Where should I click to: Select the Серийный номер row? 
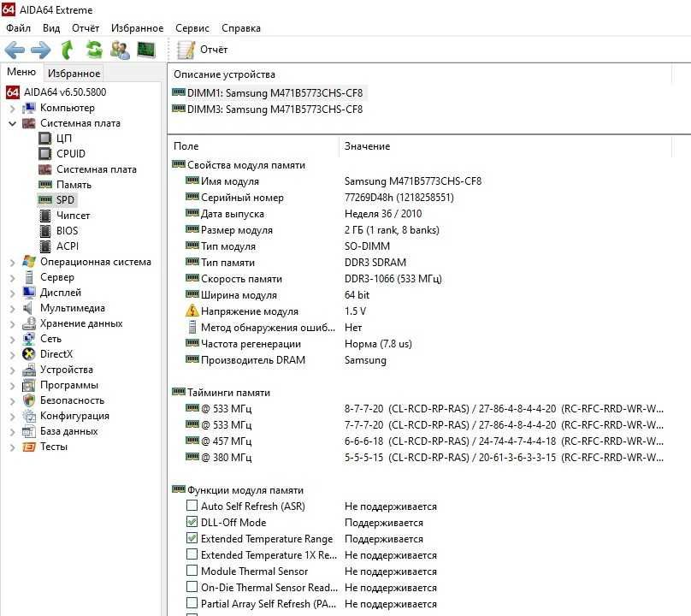[x=419, y=198]
